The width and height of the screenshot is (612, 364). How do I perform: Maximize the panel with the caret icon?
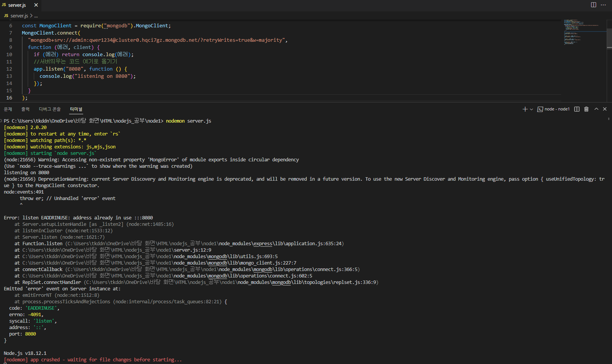596,109
